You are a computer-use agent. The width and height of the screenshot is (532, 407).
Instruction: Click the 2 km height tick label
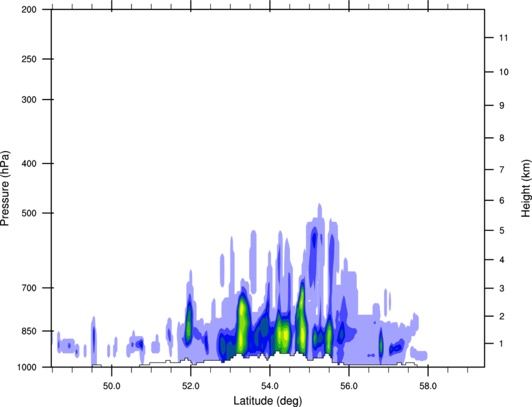click(x=502, y=316)
